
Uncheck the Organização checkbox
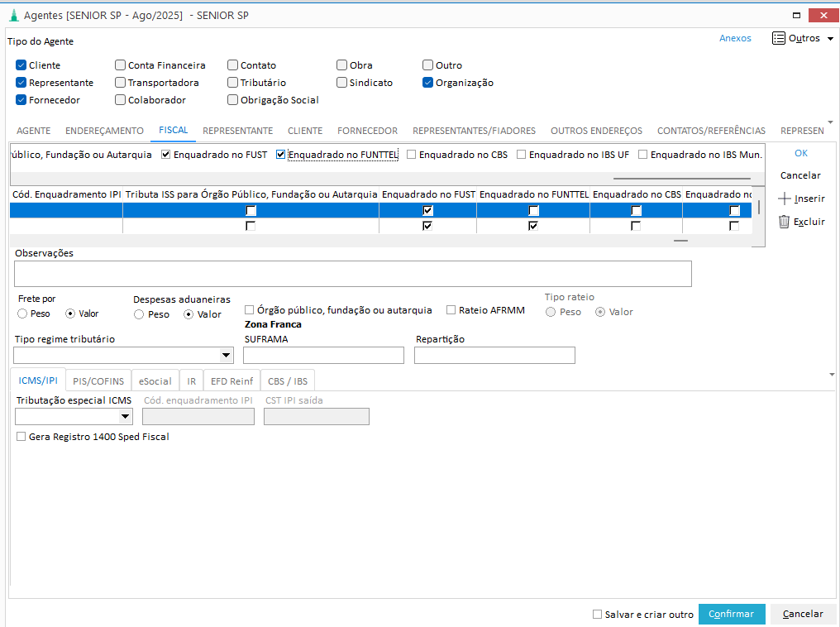(x=427, y=83)
